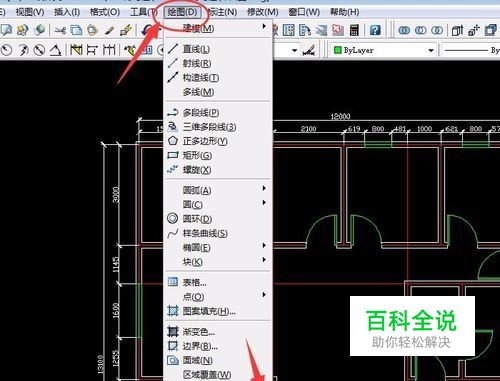This screenshot has height=381, width=500.
Task: Choose 多线(M) menu entry
Action: click(218, 92)
